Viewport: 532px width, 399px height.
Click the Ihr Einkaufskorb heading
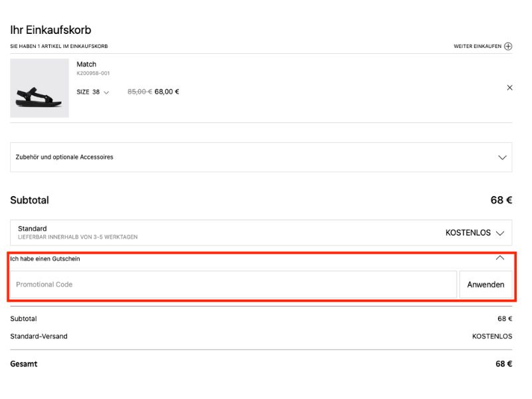click(51, 30)
